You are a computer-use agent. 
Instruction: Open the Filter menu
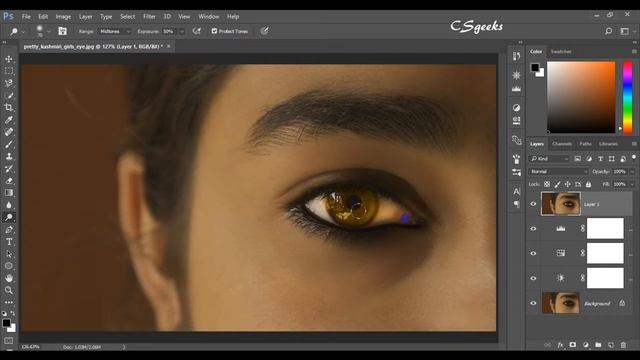tap(149, 17)
